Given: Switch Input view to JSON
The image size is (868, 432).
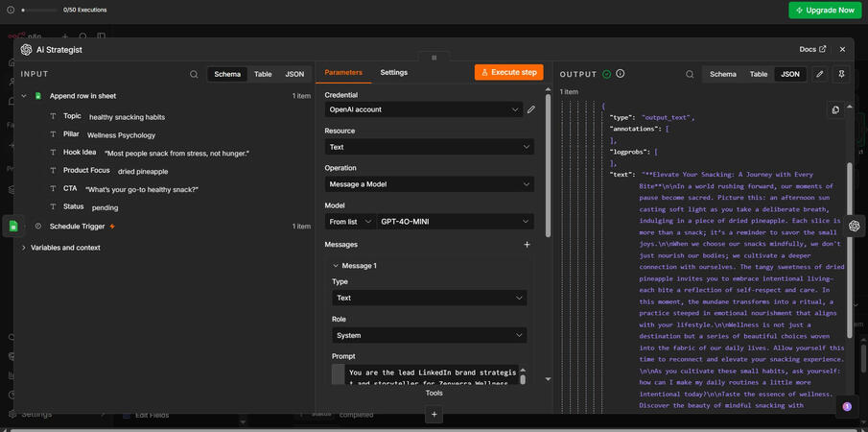Looking at the screenshot, I should pyautogui.click(x=294, y=74).
